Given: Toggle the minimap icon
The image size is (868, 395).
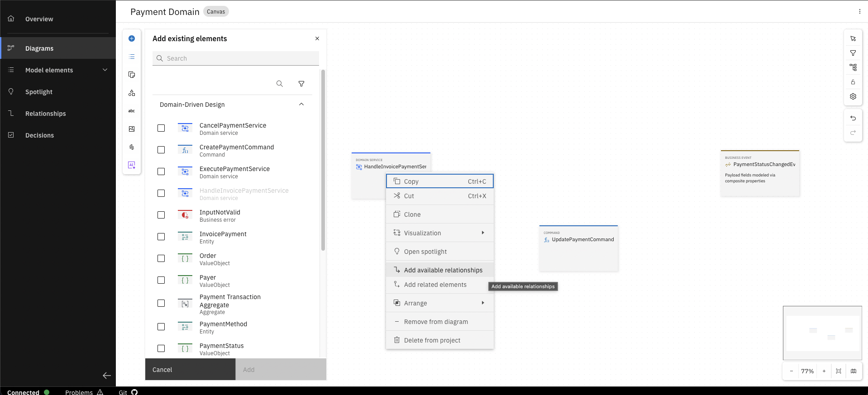Looking at the screenshot, I should 854,371.
